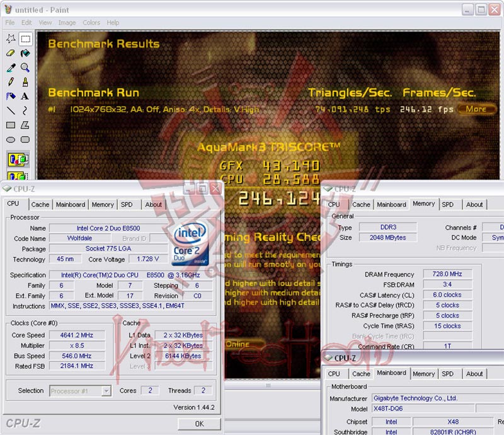
Task: Open Cache tab in the Memory CPU-Z window
Action: coord(361,205)
